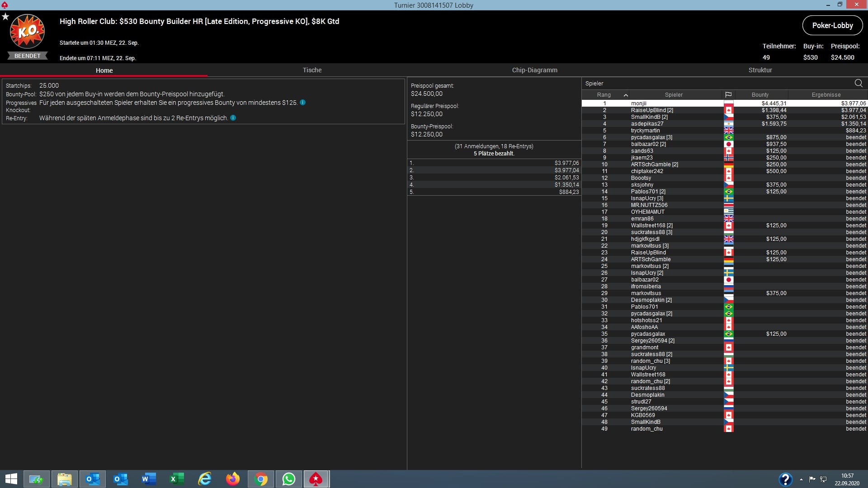
Task: Open the Struktur tab
Action: point(760,70)
